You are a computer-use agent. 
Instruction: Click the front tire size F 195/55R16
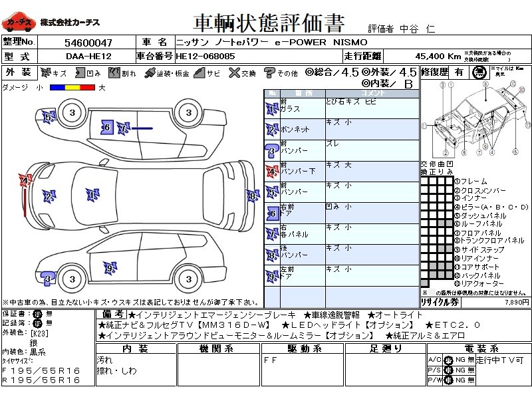pyautogui.click(x=41, y=371)
